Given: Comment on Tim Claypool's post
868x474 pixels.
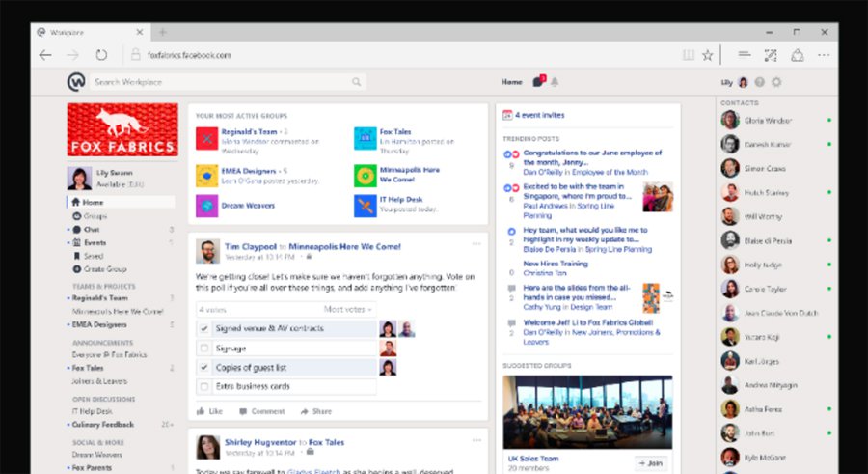Looking at the screenshot, I should coord(261,411).
